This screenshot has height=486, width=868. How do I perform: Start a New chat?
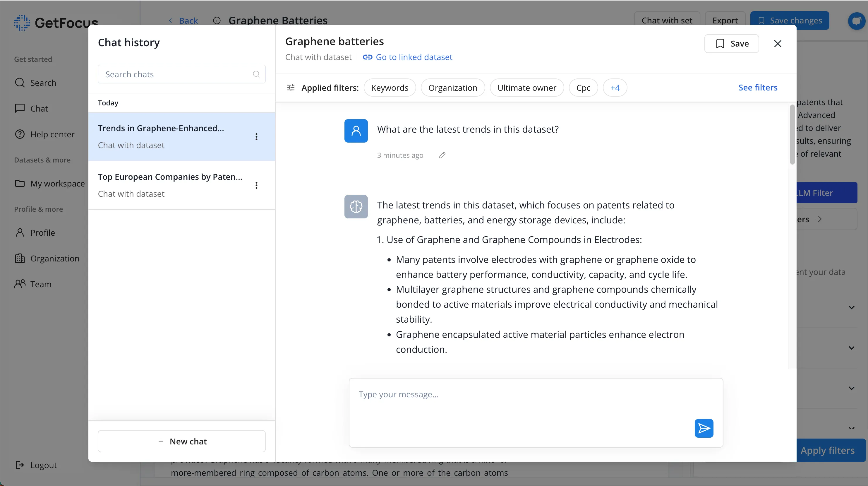(182, 441)
